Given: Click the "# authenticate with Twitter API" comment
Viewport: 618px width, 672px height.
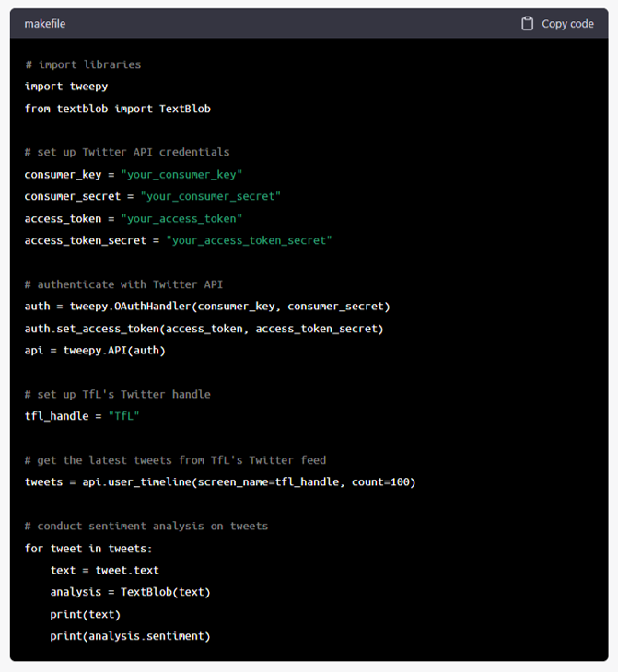Looking at the screenshot, I should tap(124, 284).
